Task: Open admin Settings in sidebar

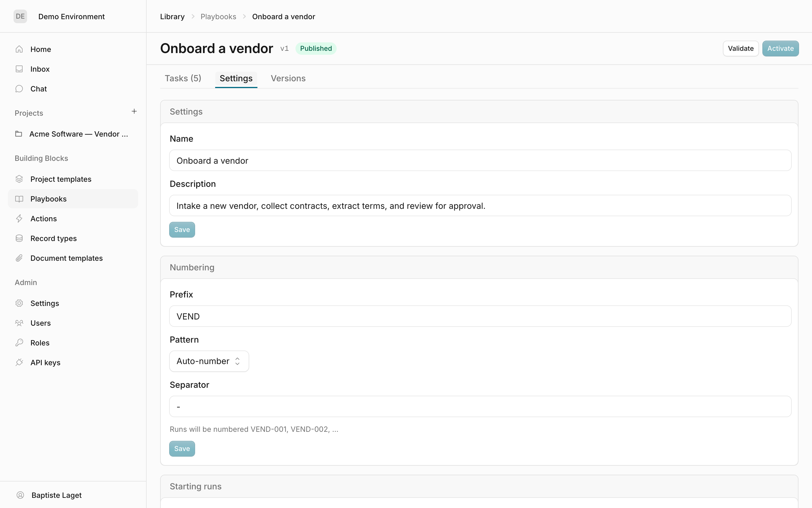Action: click(x=73, y=303)
